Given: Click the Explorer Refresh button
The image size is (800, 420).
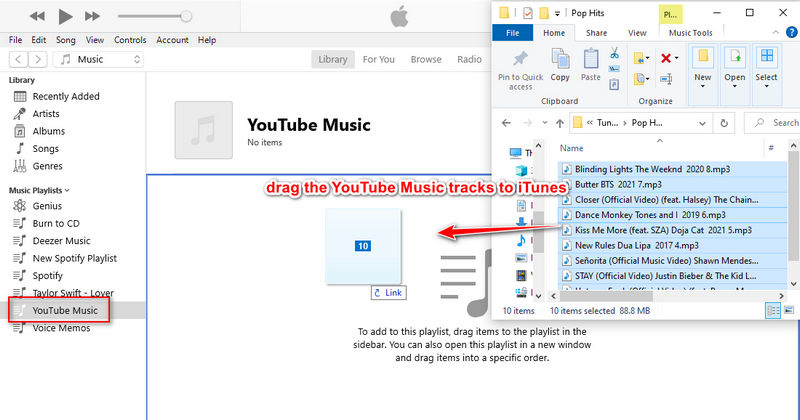Looking at the screenshot, I should click(724, 123).
